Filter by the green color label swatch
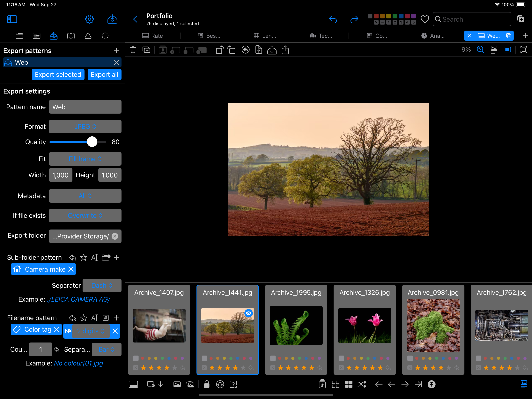 pyautogui.click(x=395, y=16)
